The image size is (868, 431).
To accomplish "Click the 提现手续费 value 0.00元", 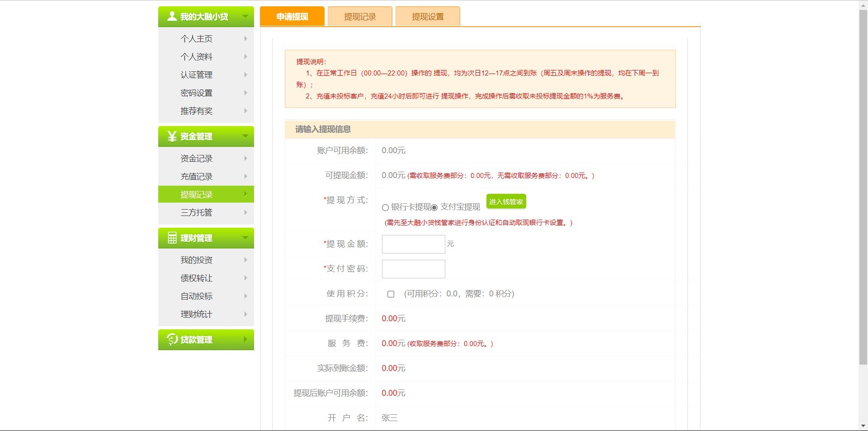I will pyautogui.click(x=393, y=319).
